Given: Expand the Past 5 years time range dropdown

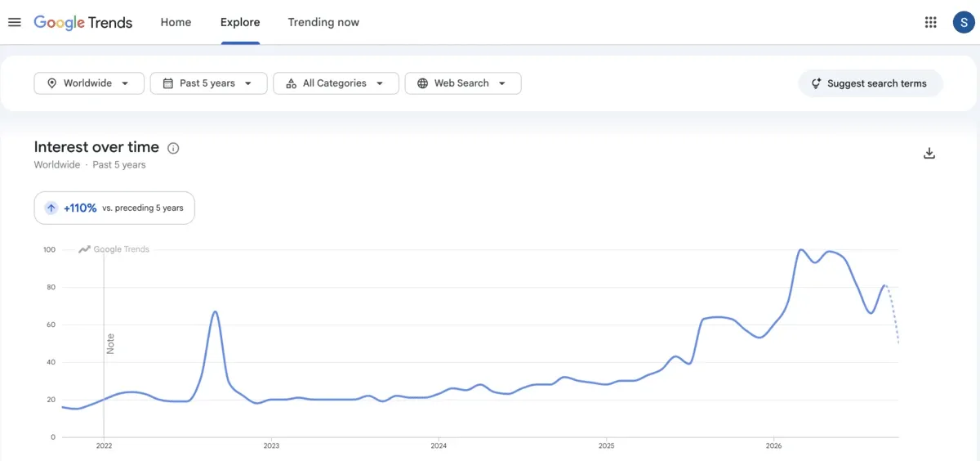Looking at the screenshot, I should (x=208, y=83).
